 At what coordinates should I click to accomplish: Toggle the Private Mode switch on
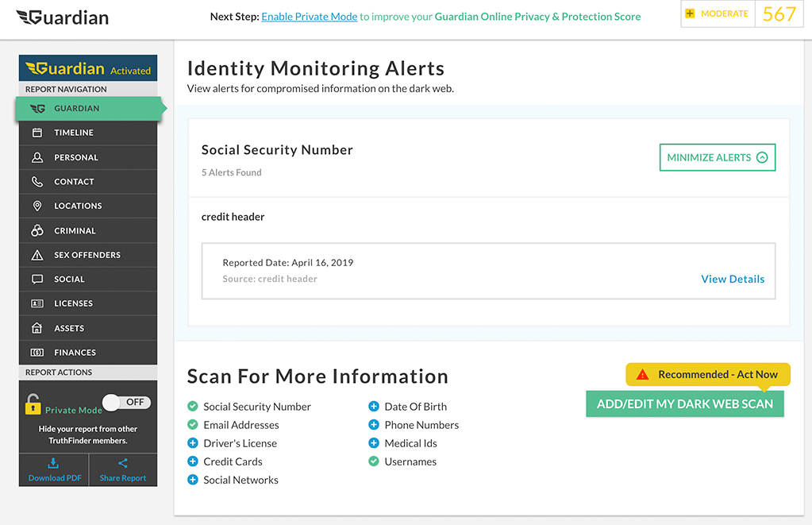pyautogui.click(x=126, y=402)
